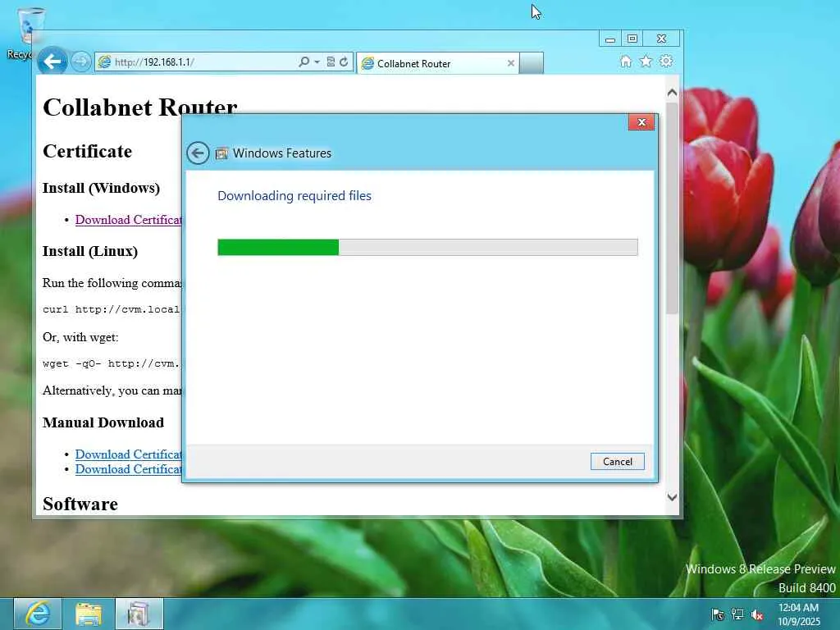The height and width of the screenshot is (630, 840).
Task: Close the Windows Features dialog
Action: point(641,122)
